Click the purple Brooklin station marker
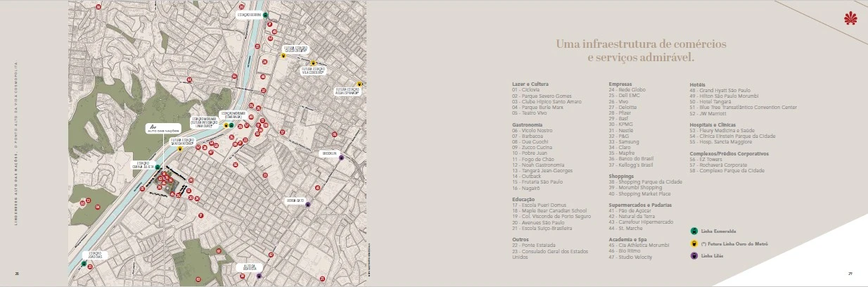The width and height of the screenshot is (868, 287). [341, 158]
